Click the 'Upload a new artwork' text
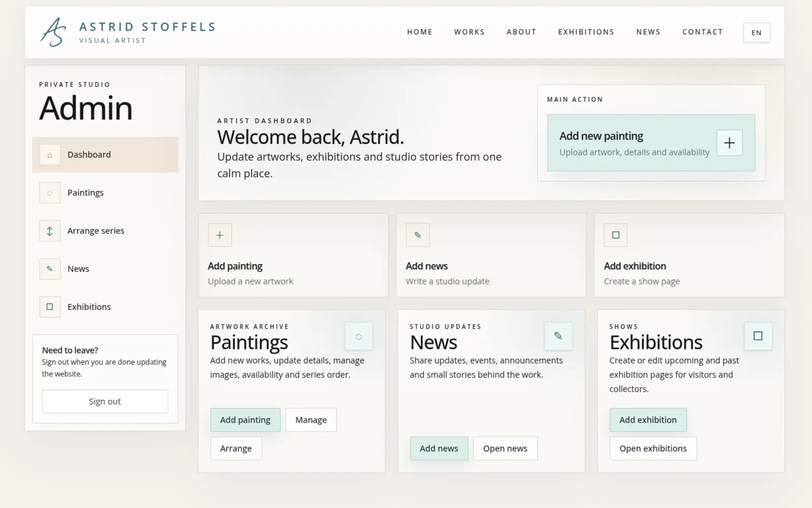The width and height of the screenshot is (812, 508). [x=250, y=281]
